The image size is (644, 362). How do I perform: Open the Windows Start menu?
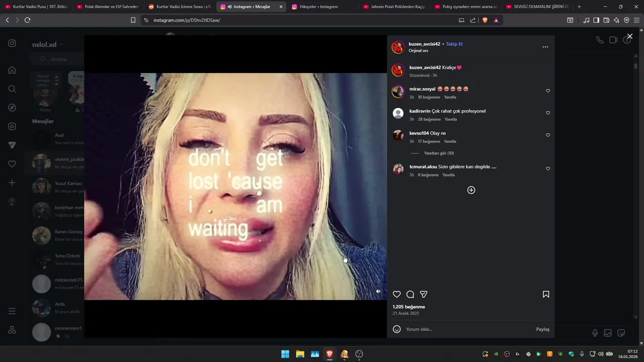click(x=285, y=354)
